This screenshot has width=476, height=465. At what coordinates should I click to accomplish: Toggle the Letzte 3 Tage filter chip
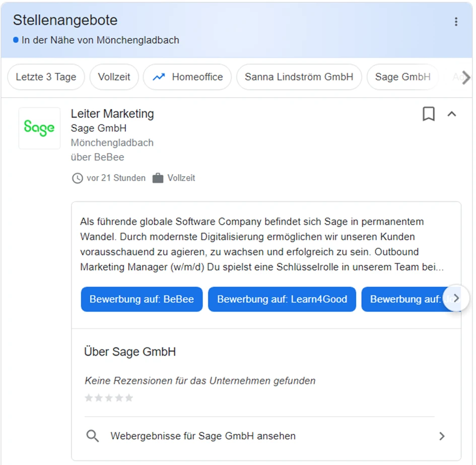(46, 77)
